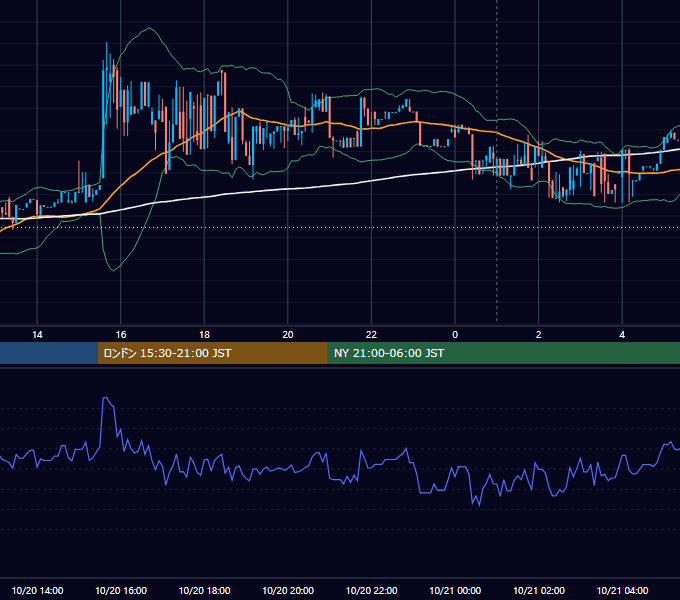The height and width of the screenshot is (600, 680).
Task: Click the 10/21 00:00 time label
Action: point(455,590)
